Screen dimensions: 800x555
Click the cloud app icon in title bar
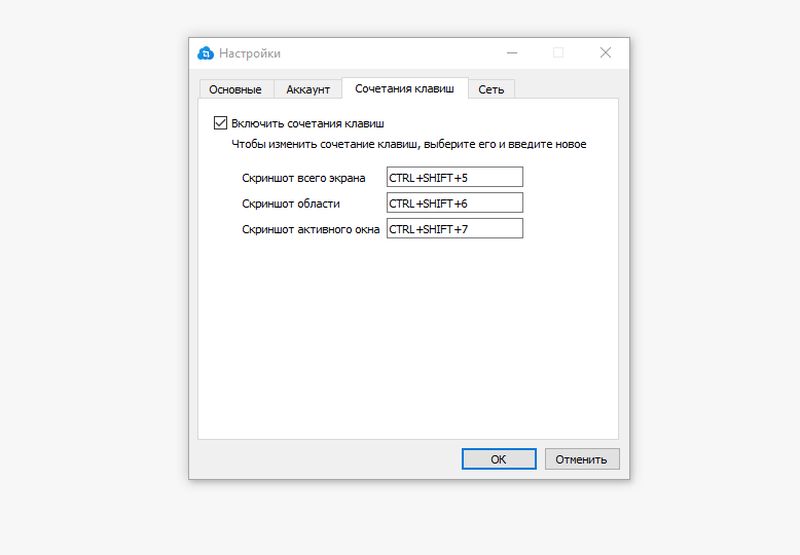click(207, 53)
